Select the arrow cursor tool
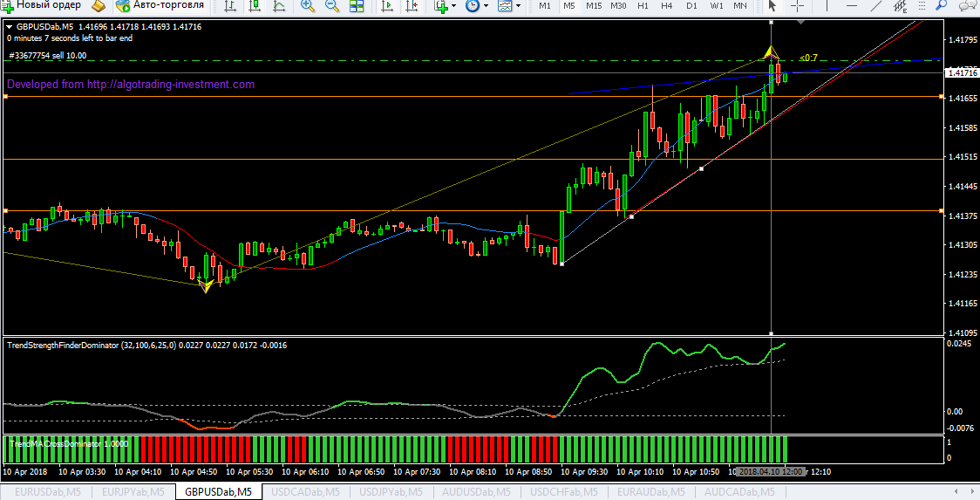 tap(772, 6)
